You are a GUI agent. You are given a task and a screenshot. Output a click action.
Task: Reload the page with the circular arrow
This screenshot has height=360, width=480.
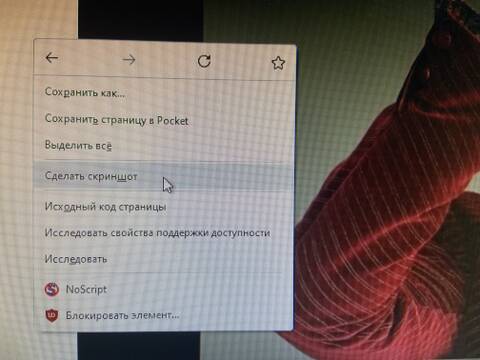point(204,61)
